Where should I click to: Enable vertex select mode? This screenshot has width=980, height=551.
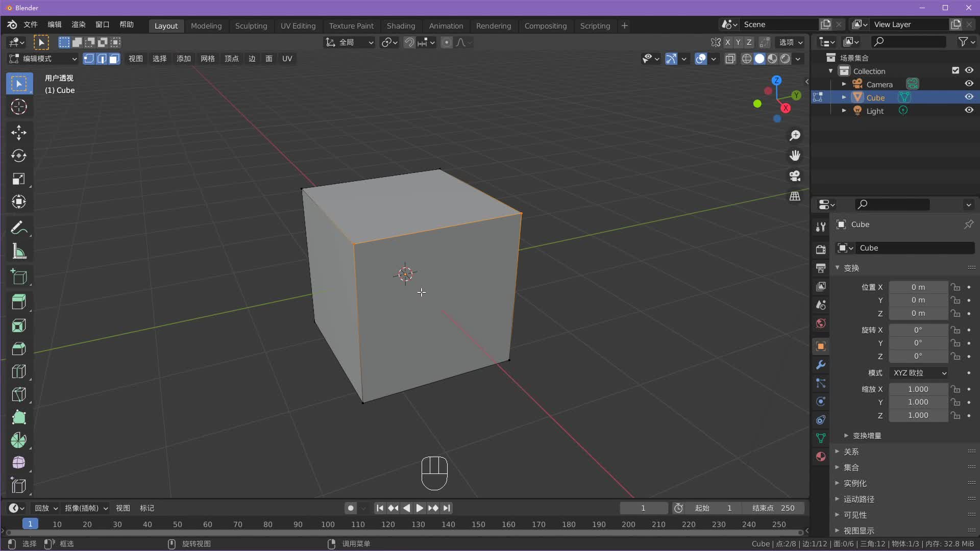89,59
